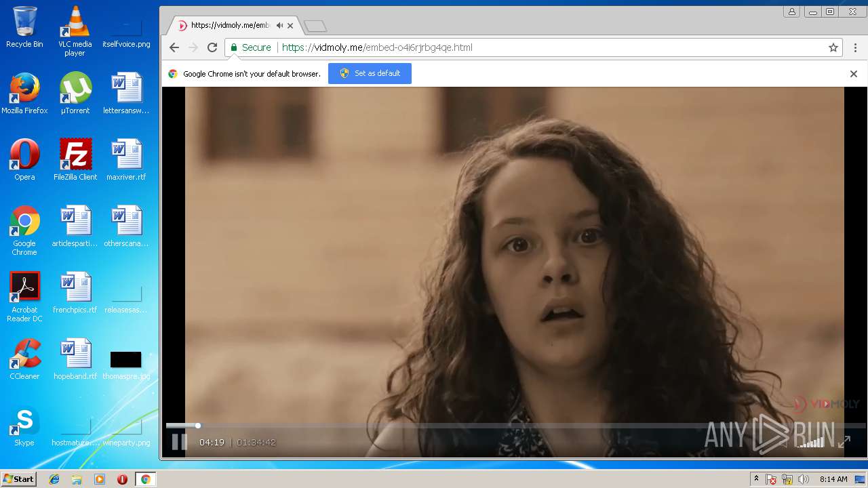Open the Recycle Bin desktop icon
Viewport: 868px width, 488px height.
coord(24,27)
